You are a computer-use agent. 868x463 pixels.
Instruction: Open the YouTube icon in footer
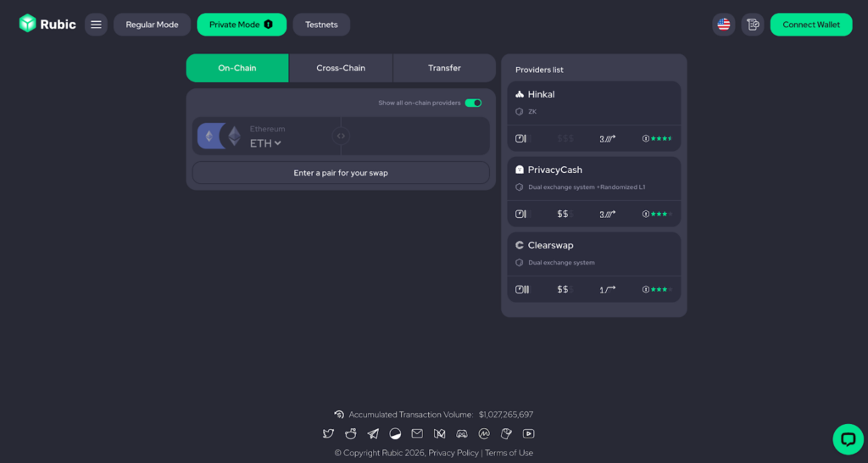pyautogui.click(x=528, y=433)
